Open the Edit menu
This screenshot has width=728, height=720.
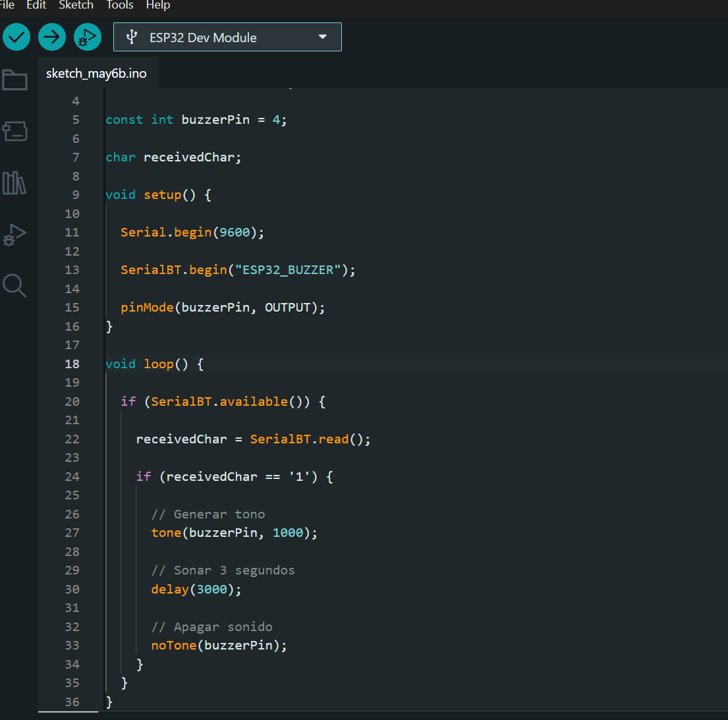(36, 5)
